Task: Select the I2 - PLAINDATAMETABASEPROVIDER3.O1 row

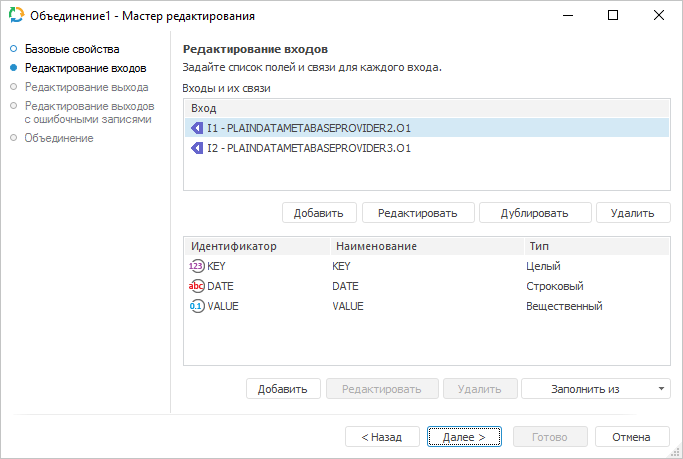Action: tap(310, 148)
